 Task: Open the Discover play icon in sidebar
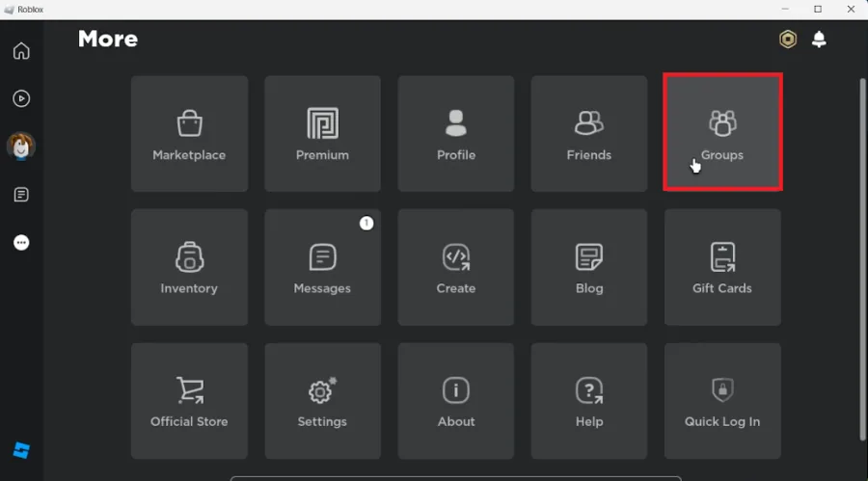tap(21, 98)
